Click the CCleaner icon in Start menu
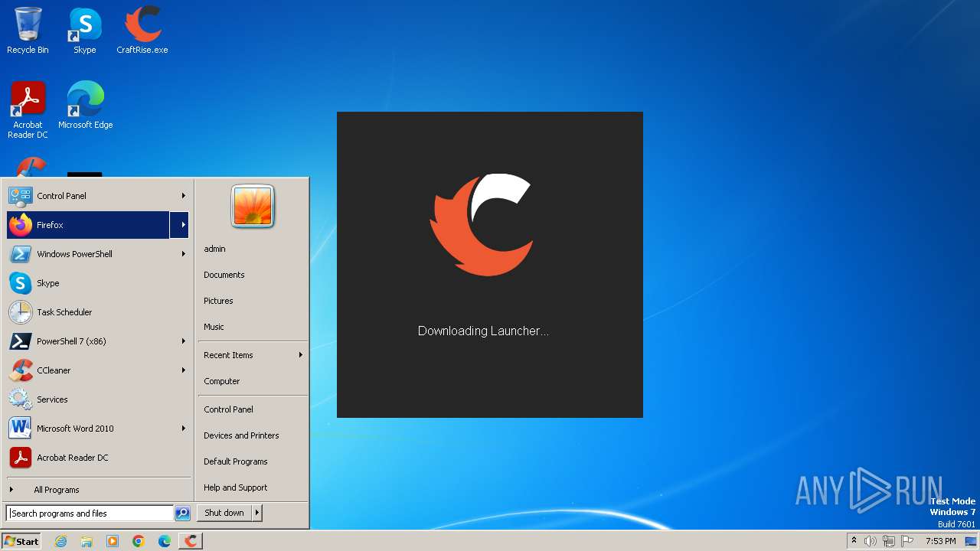 point(21,370)
